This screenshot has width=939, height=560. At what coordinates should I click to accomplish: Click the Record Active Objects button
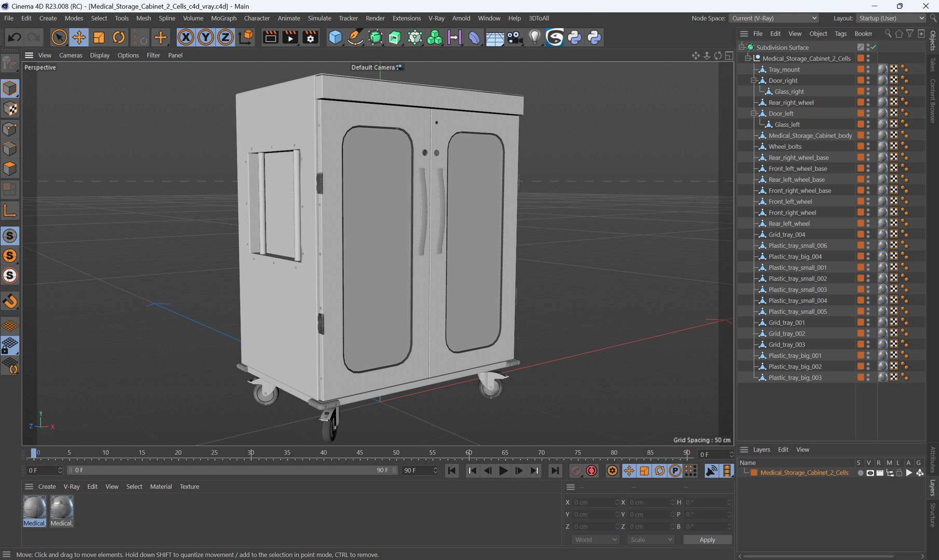pyautogui.click(x=576, y=471)
